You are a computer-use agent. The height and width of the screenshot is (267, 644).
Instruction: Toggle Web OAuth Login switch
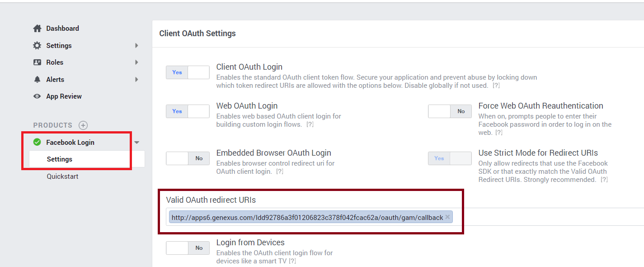point(188,111)
